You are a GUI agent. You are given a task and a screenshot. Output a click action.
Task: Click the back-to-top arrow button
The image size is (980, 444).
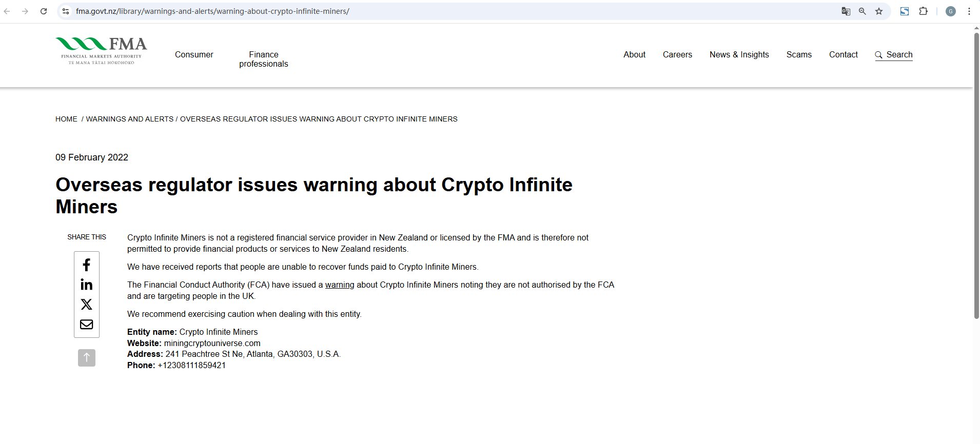86,358
